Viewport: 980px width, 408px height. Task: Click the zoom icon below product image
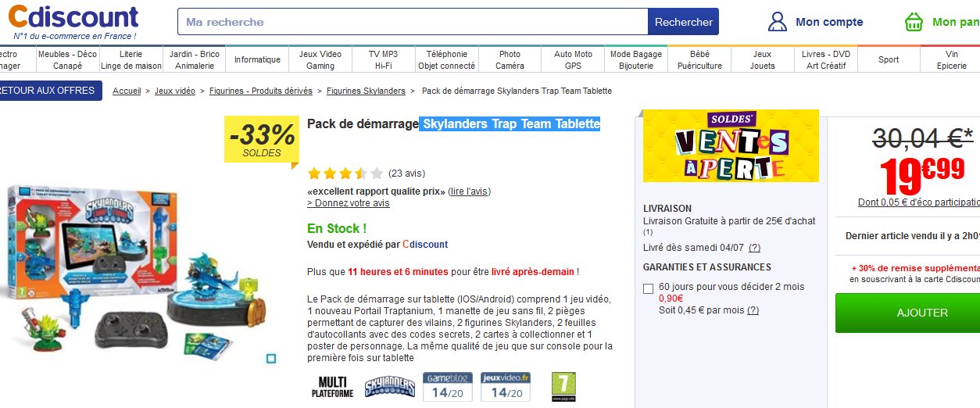[x=271, y=359]
